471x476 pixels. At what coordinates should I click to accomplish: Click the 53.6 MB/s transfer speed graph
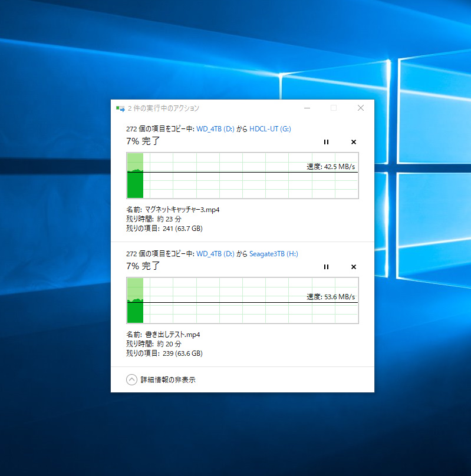pyautogui.click(x=242, y=300)
